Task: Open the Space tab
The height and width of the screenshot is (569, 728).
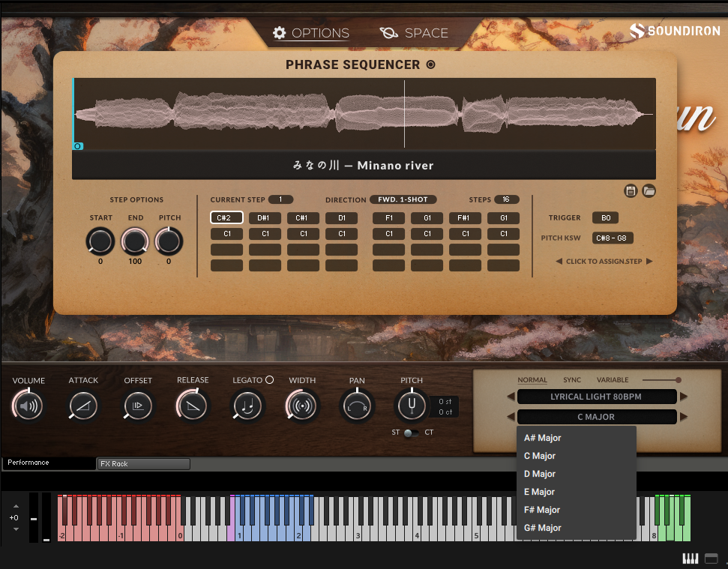Action: click(414, 33)
